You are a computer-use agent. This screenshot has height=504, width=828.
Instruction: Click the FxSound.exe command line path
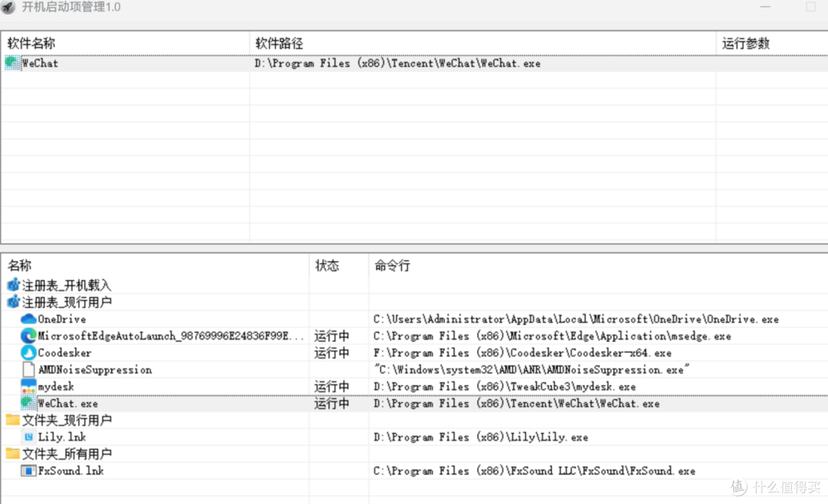click(534, 471)
